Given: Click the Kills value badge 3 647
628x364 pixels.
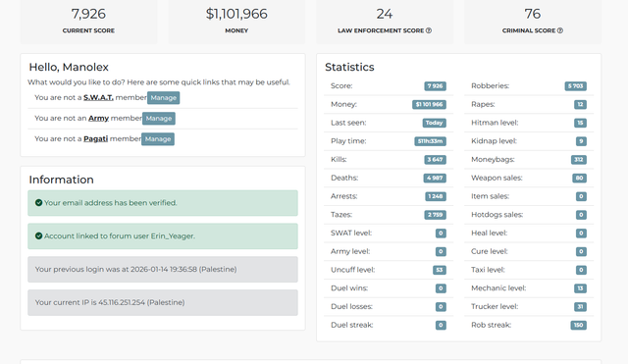Looking at the screenshot, I should (x=436, y=160).
